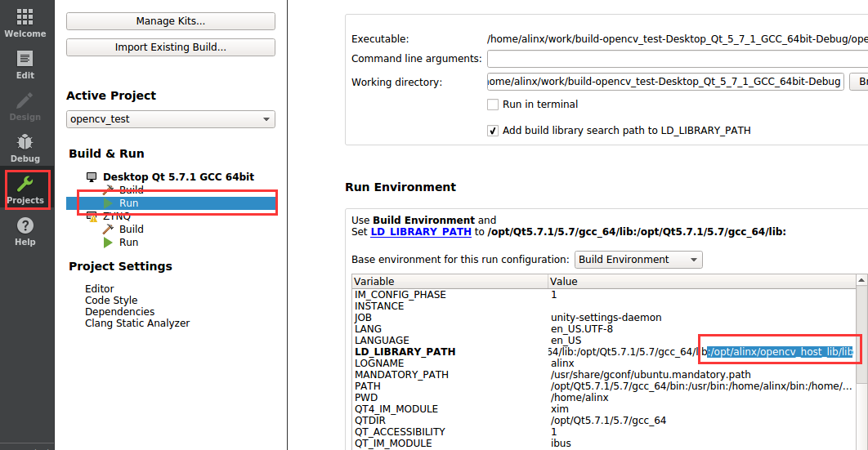Open the Welcome mode grid icon
Viewport: 868px width, 450px height.
(25, 17)
